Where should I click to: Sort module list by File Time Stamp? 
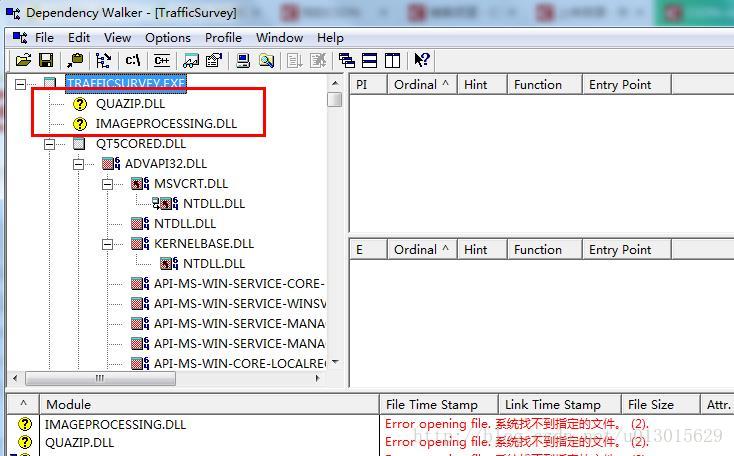(439, 405)
